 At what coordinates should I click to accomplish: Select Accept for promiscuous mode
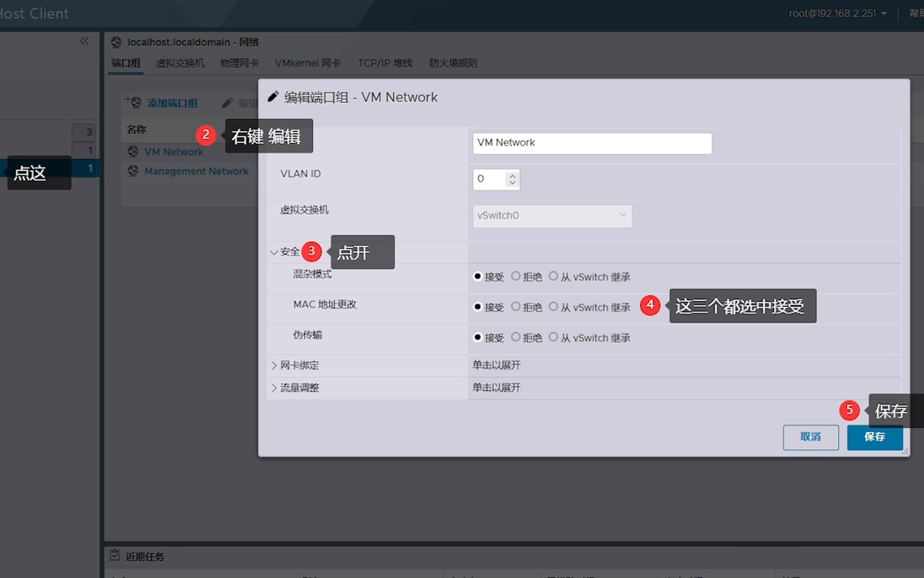(x=478, y=276)
